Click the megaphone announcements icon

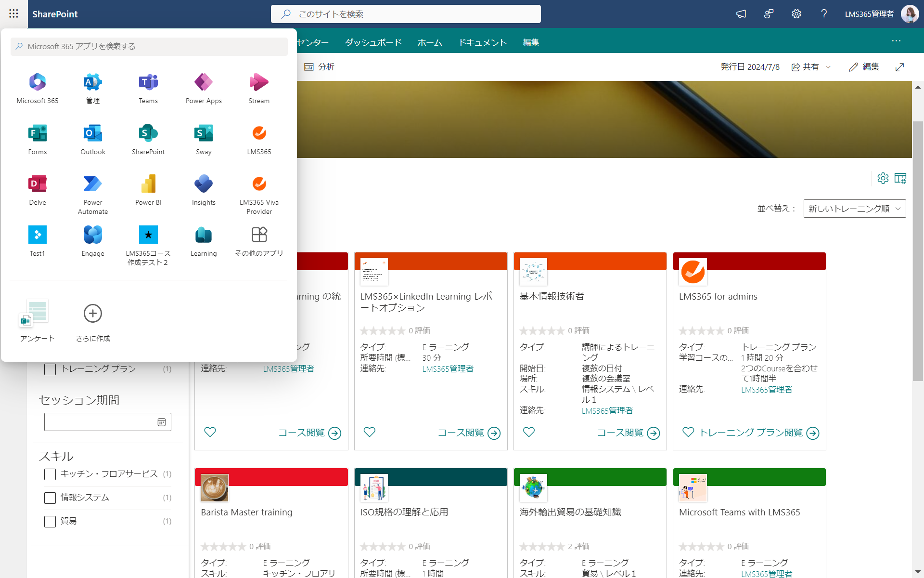point(741,14)
